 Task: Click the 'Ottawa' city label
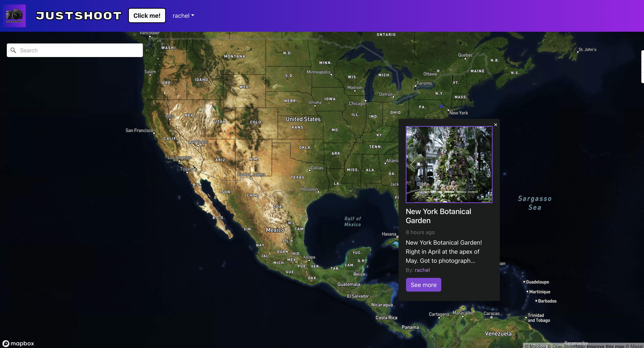(430, 74)
